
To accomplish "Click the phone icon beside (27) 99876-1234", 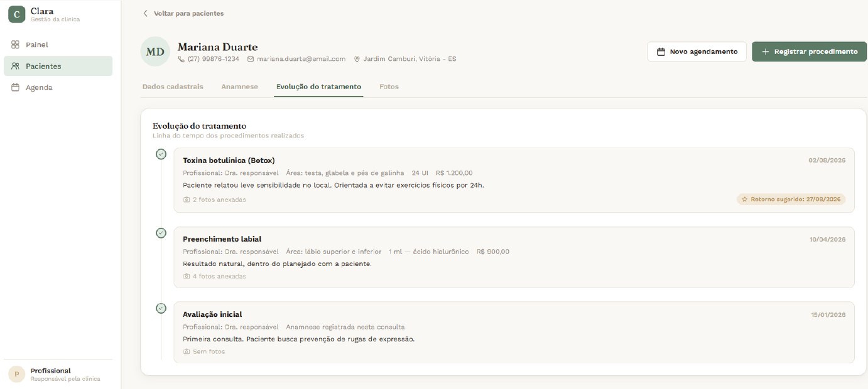I will point(182,59).
